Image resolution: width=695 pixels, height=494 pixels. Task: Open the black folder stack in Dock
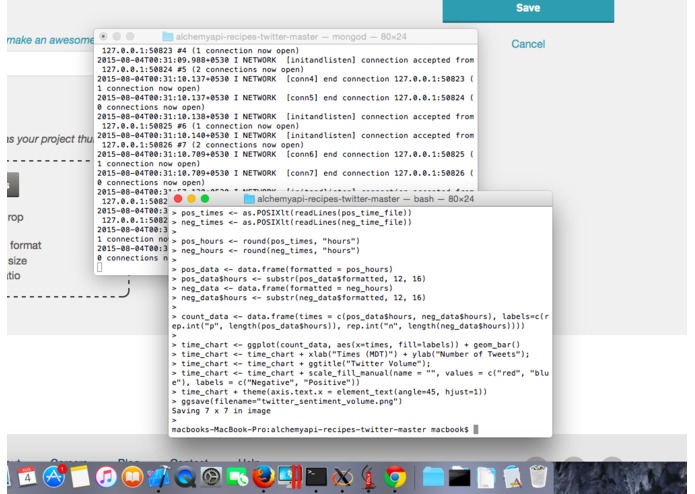pos(459,477)
